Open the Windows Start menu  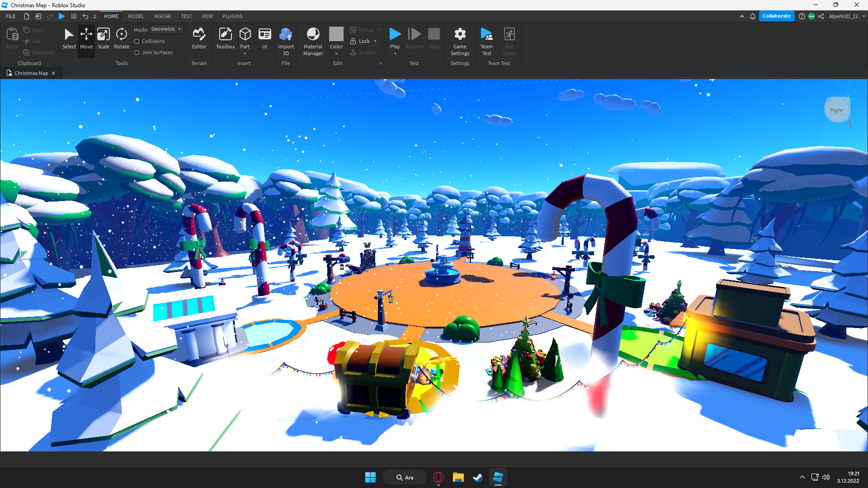(370, 477)
